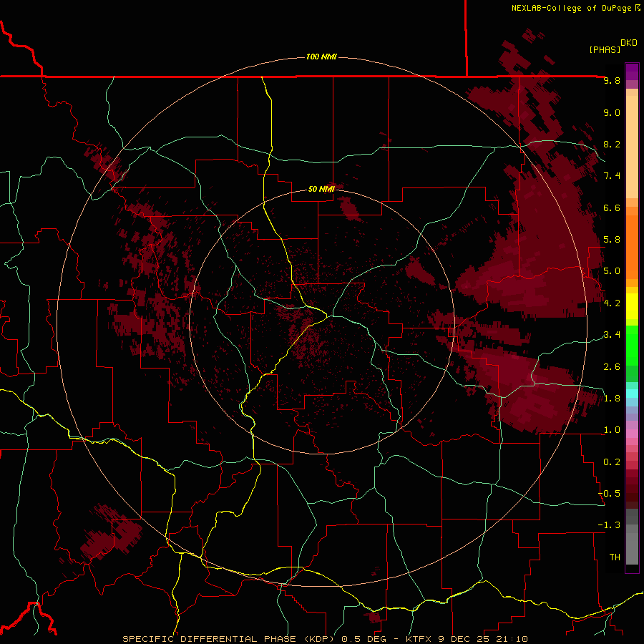Viewport: 644px width, 644px height.
Task: Click the 0.2 value on the color scale
Action: pos(612,462)
